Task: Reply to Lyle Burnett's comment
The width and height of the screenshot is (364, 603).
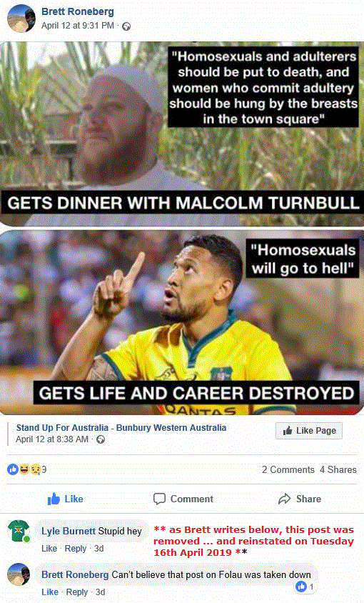Action: click(x=76, y=549)
